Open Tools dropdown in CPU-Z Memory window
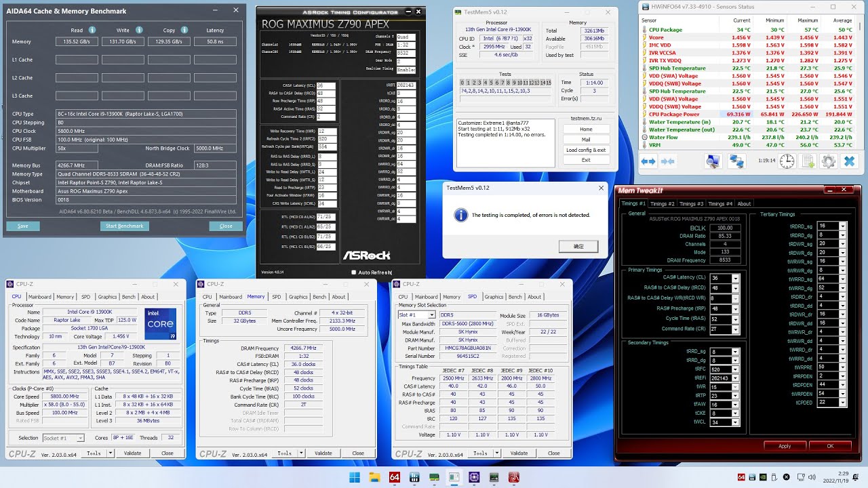 point(301,453)
